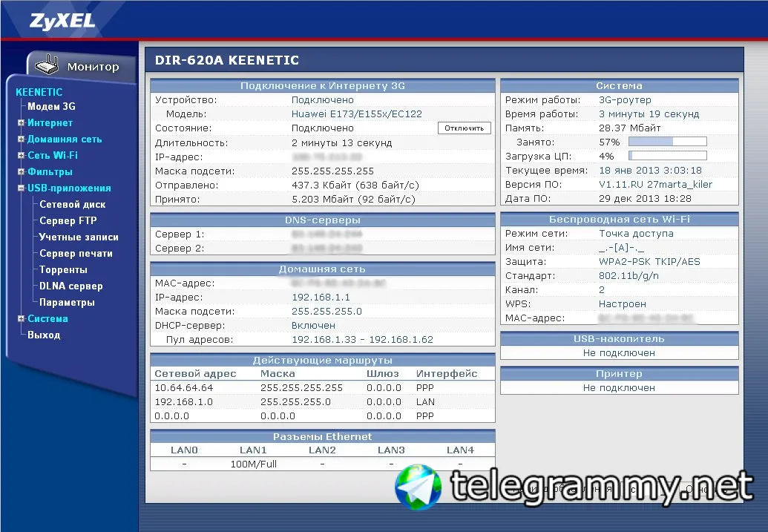Click the route address 10.64.64.64
Screen dimensions: 768x532
tap(184, 388)
